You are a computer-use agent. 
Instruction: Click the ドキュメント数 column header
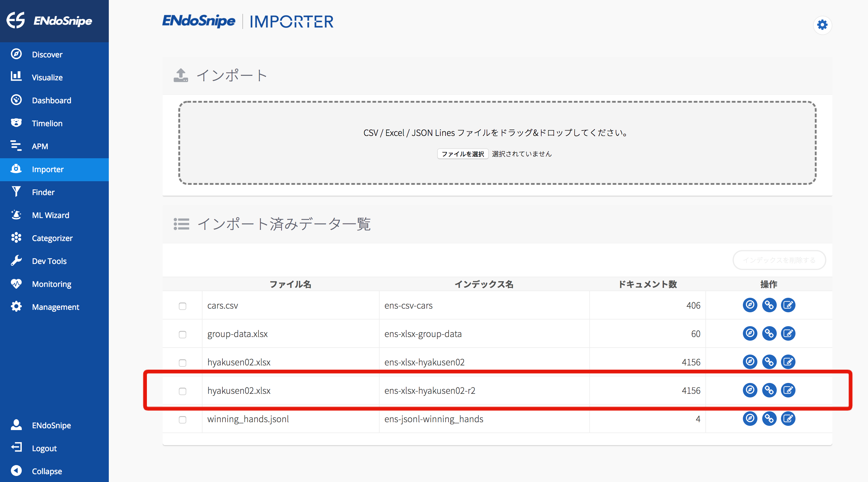[x=647, y=284]
